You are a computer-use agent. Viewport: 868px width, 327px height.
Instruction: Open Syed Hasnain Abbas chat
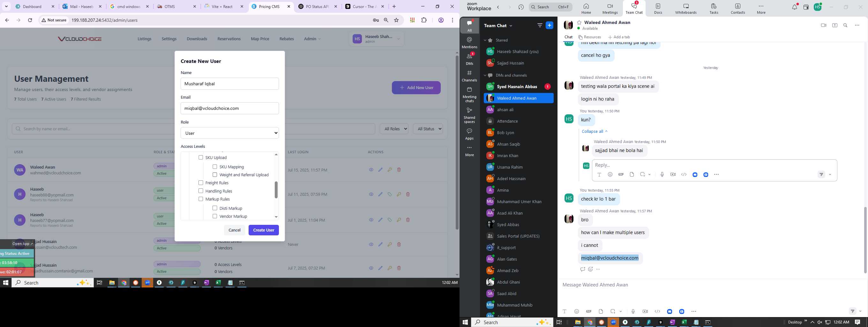[519, 87]
